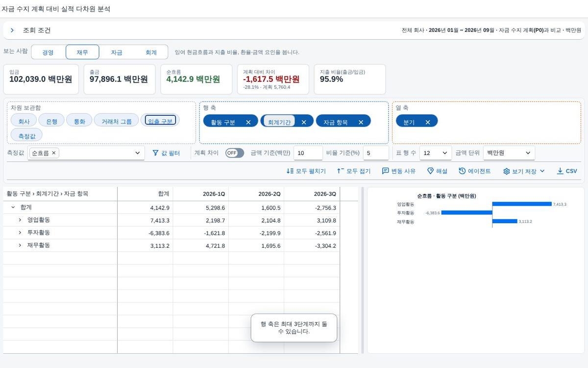Click the 은행 dimension chip
Viewport: 588px width, 368px height.
(52, 121)
